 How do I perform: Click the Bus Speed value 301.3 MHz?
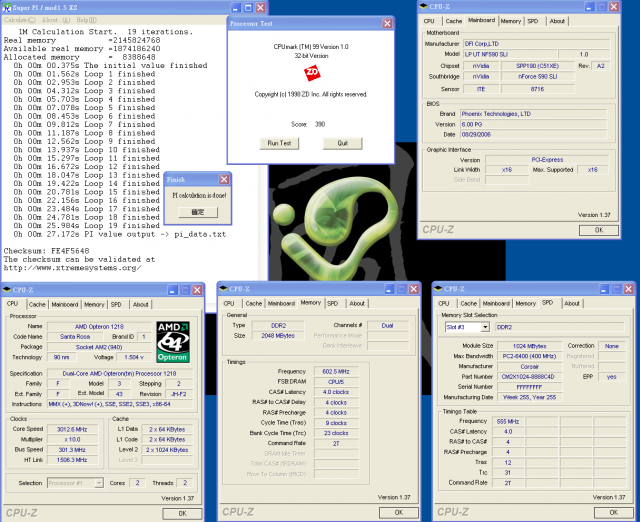click(x=72, y=450)
